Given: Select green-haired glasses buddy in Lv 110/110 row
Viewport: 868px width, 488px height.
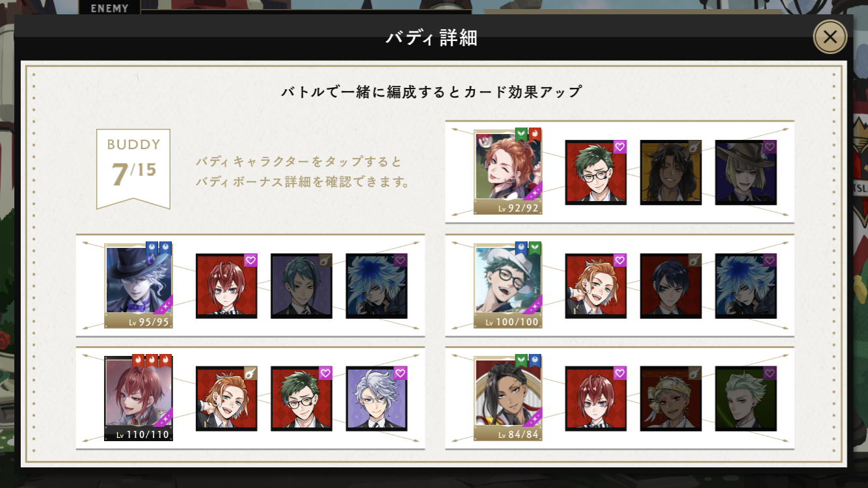Looking at the screenshot, I should click(x=301, y=398).
